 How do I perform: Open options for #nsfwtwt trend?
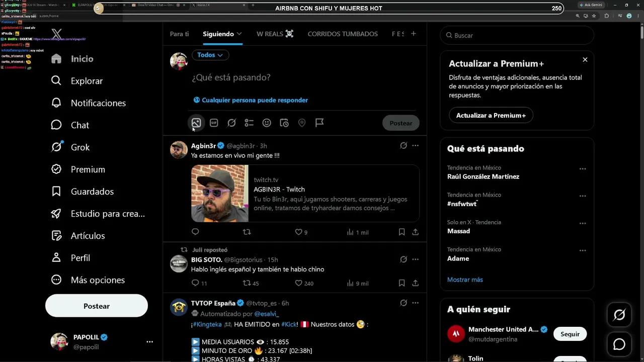(x=583, y=196)
